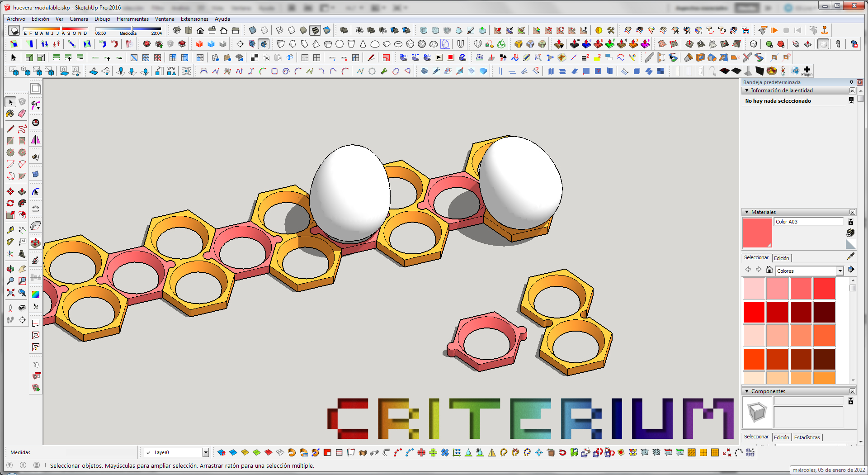
Task: Switch to Materiales Edición tab
Action: 782,258
